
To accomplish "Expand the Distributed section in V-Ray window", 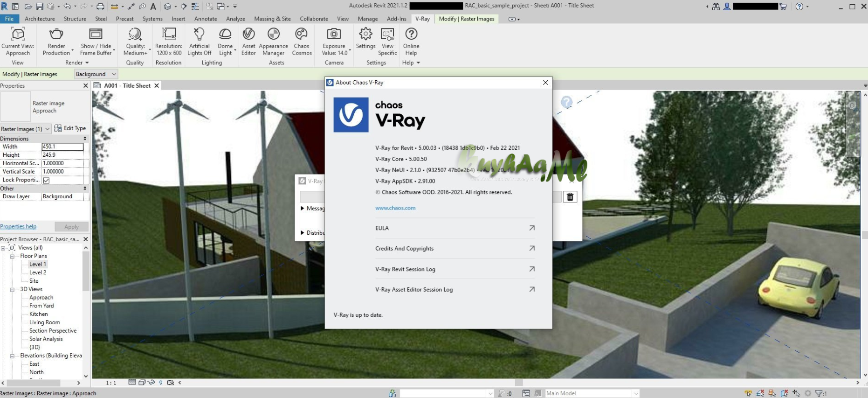I will click(302, 233).
